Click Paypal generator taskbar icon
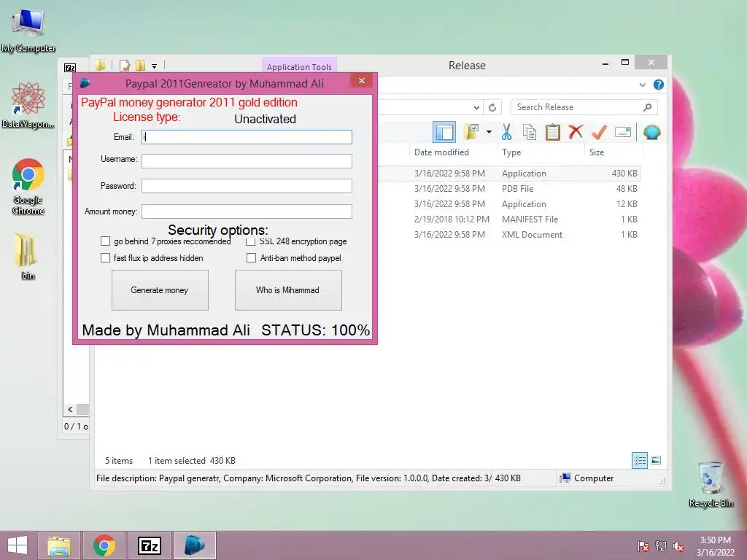Image resolution: width=747 pixels, height=560 pixels. [x=194, y=545]
